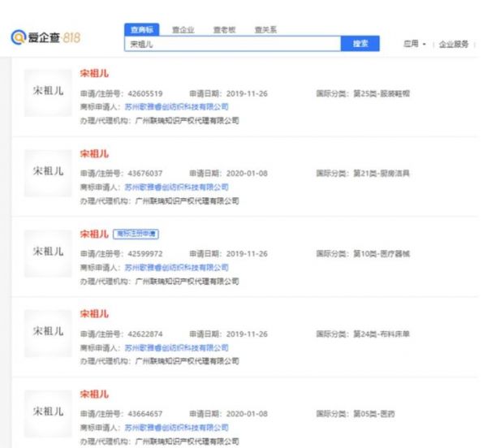This screenshot has width=487, height=448.
Task: Click application date of the 第21类 result
Action: 247,174
